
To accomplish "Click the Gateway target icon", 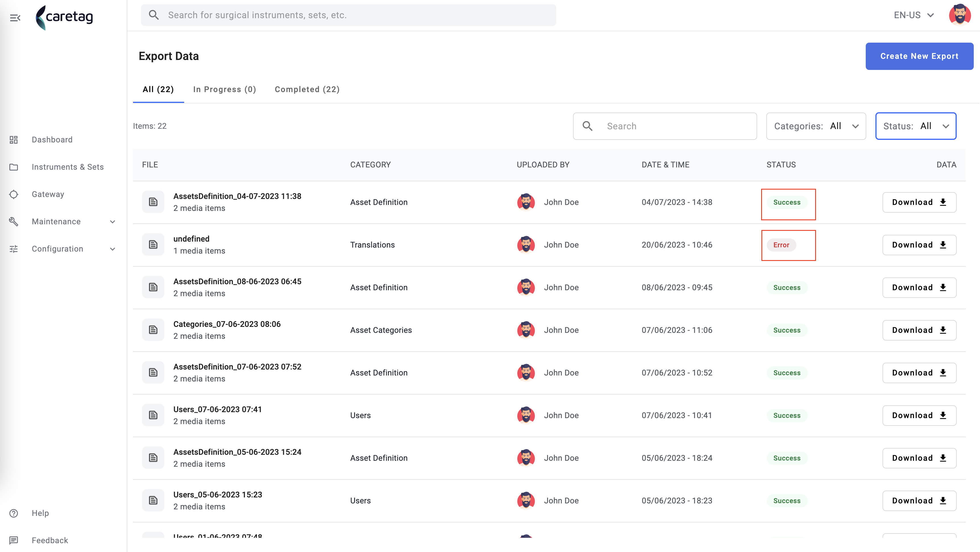I will pyautogui.click(x=14, y=194).
